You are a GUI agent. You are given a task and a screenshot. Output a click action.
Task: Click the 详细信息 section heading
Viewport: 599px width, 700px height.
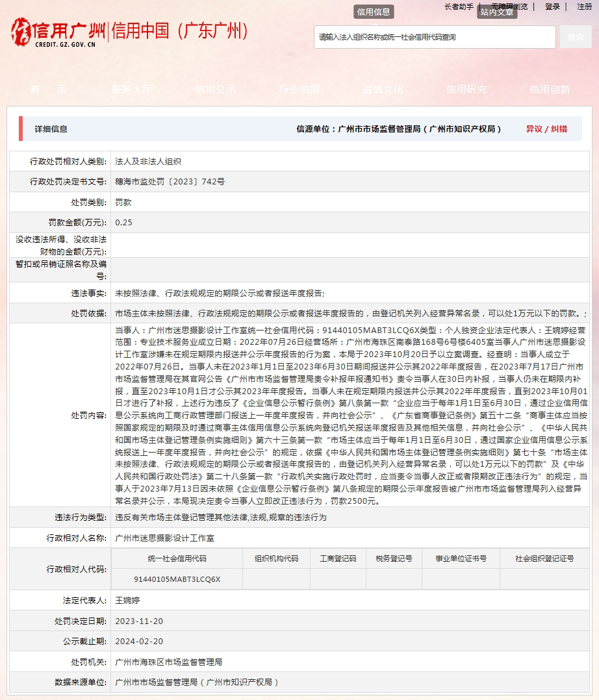[51, 129]
